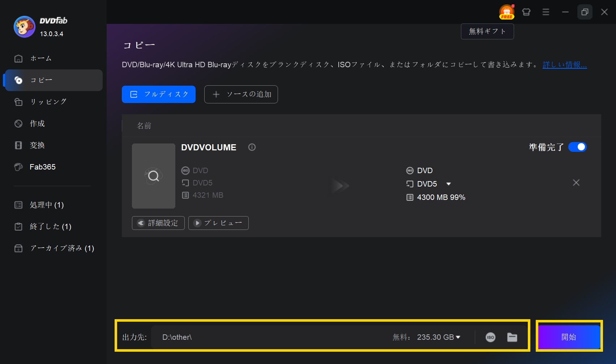Viewport: 616px width, 364px height.
Task: Open アーカイブ済み (1) list
Action: (54, 248)
